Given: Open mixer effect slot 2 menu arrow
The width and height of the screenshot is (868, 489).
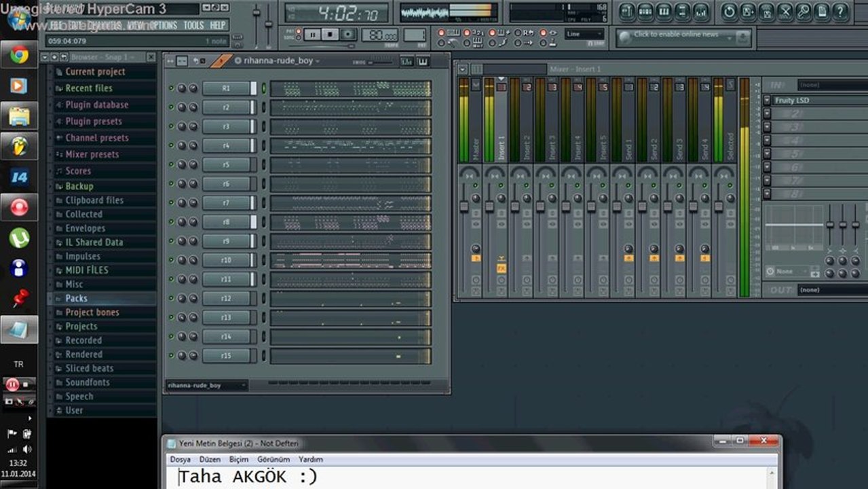Looking at the screenshot, I should tap(767, 113).
